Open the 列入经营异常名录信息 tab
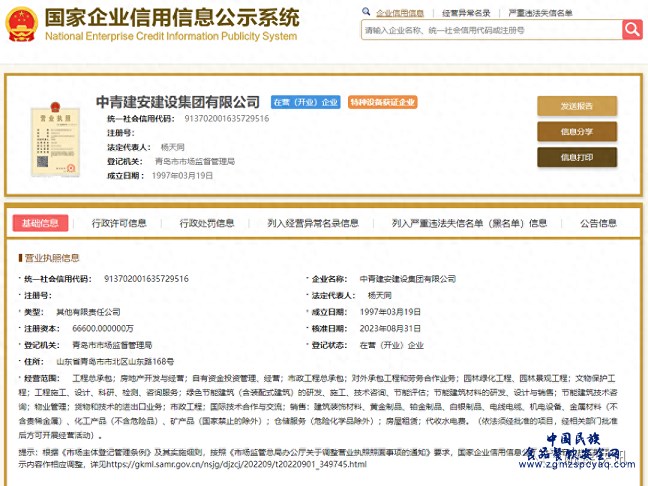Viewport: 648px width, 486px height. point(313,223)
